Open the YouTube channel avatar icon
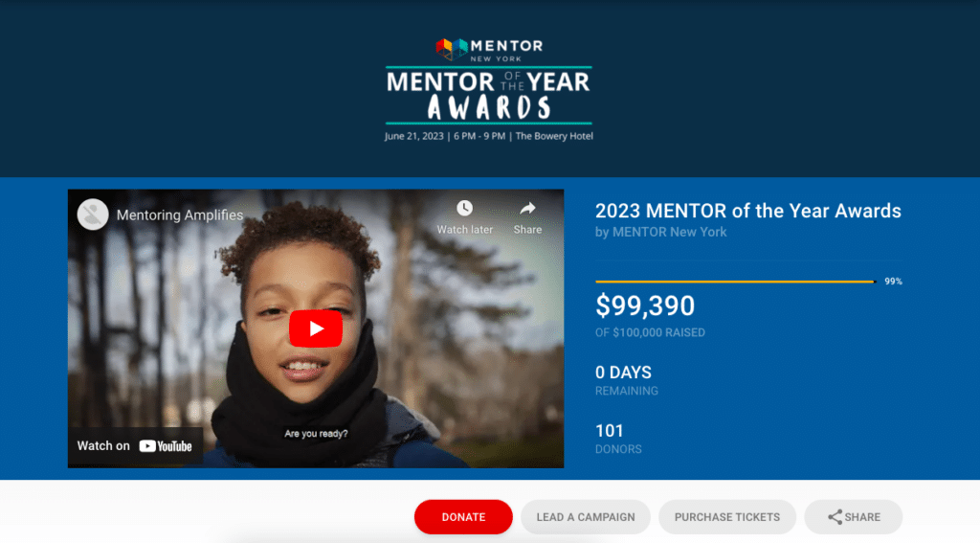Viewport: 980px width, 543px height. [93, 215]
